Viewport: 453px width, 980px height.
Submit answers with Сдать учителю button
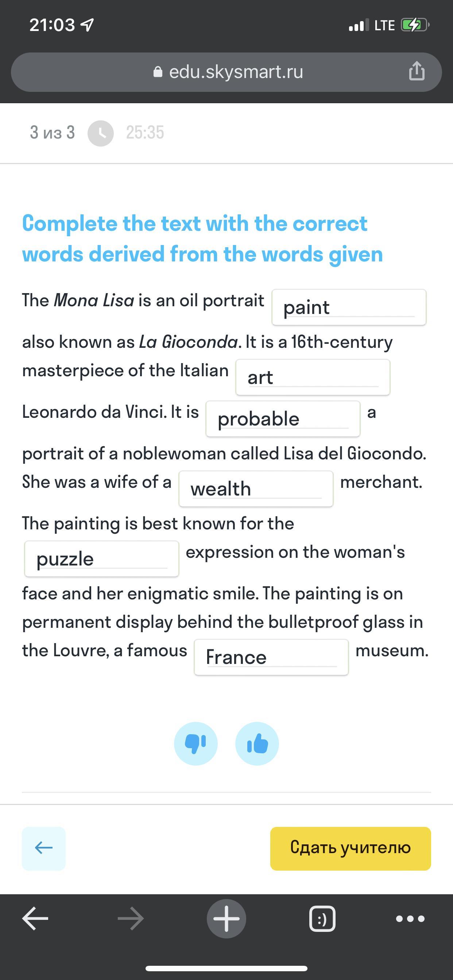pos(351,848)
